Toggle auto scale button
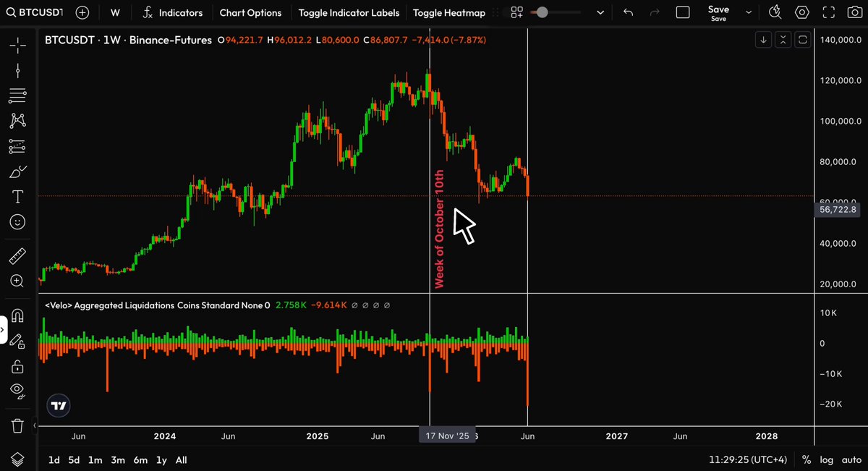868x471 pixels. pyautogui.click(x=852, y=460)
